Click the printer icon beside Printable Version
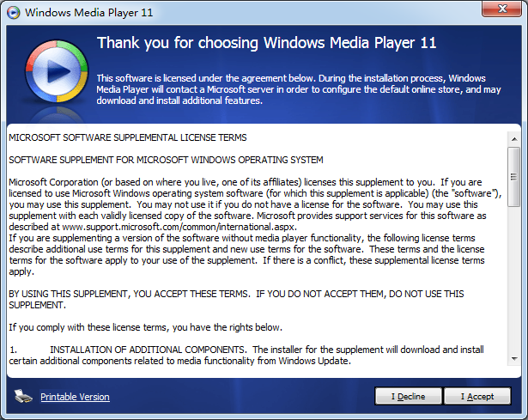Screen dimensions: 528x420 [x=23, y=396]
